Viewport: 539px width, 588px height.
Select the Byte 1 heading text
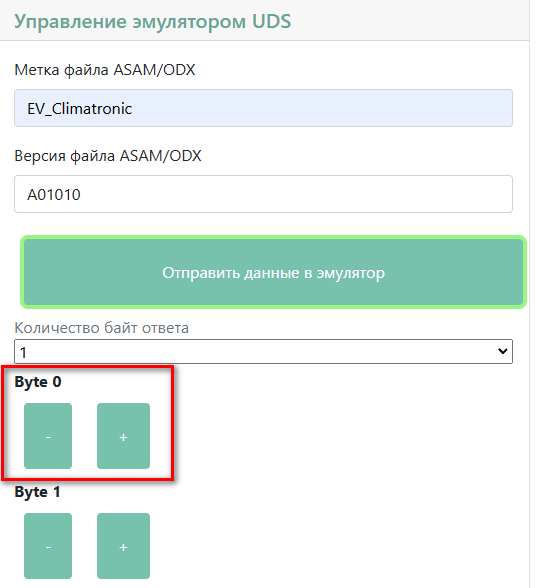tap(38, 492)
